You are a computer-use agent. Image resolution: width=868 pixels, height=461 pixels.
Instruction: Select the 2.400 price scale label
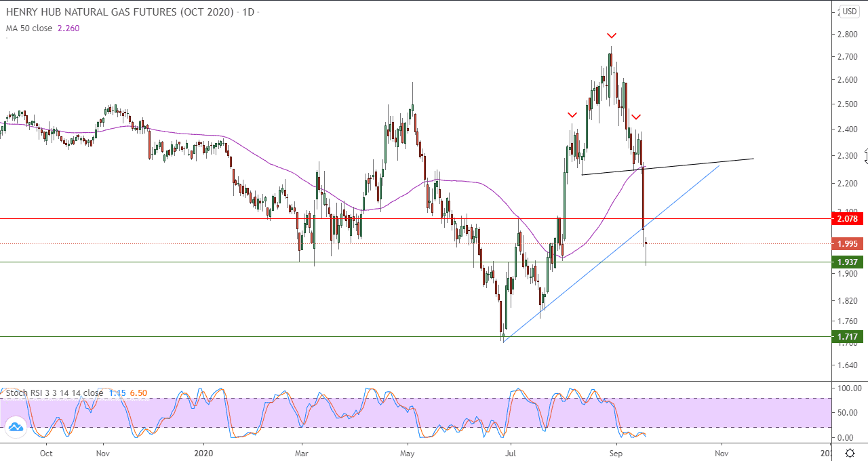pos(849,129)
